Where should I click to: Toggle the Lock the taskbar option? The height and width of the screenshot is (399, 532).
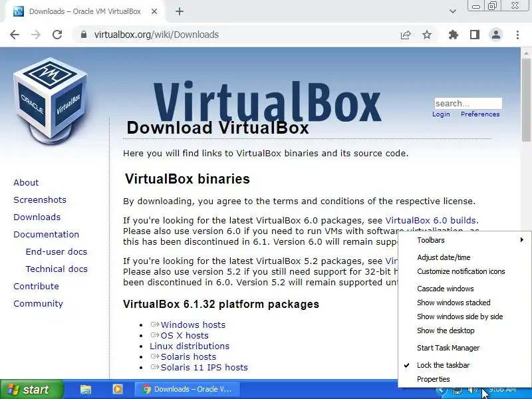point(465,365)
